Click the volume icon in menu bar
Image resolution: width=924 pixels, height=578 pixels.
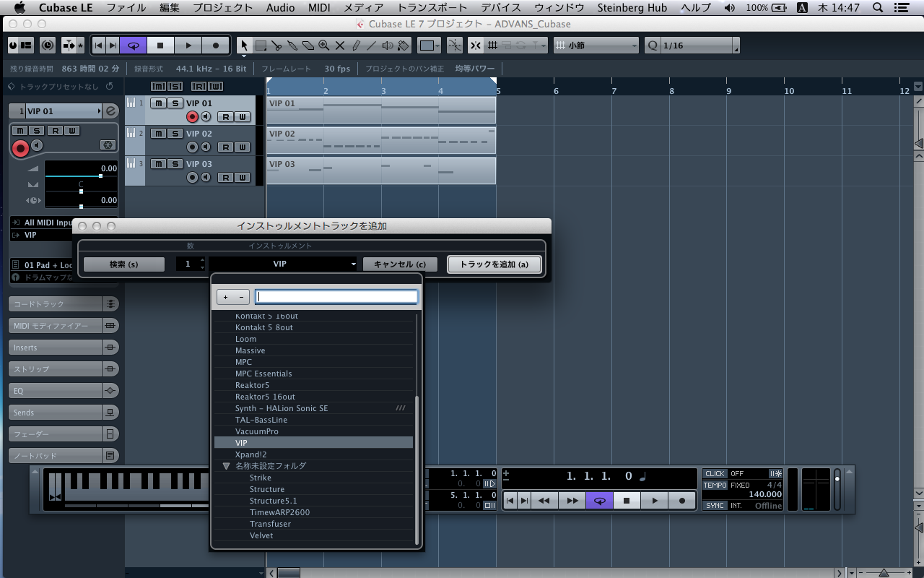(730, 8)
